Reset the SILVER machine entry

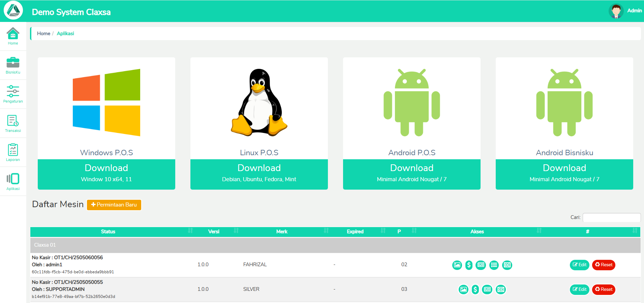point(604,290)
